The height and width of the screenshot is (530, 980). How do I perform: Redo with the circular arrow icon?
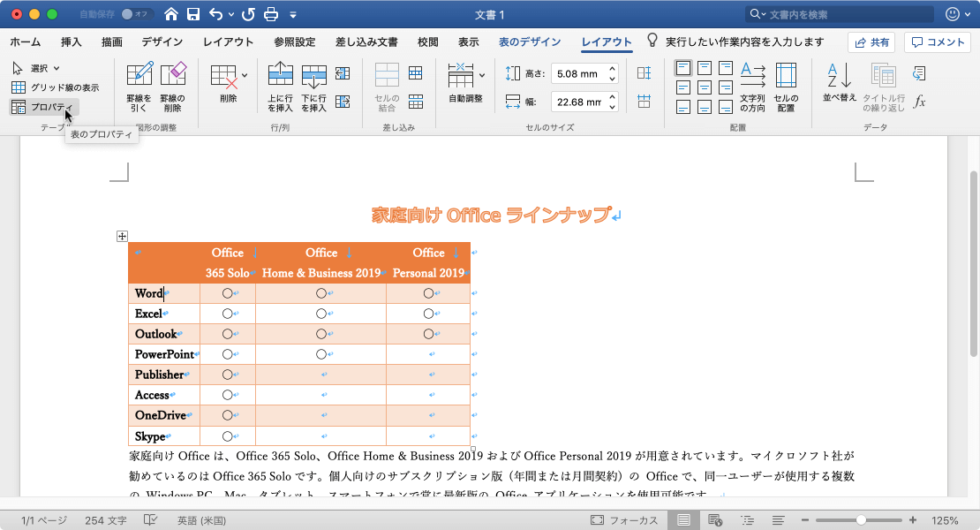click(x=248, y=14)
